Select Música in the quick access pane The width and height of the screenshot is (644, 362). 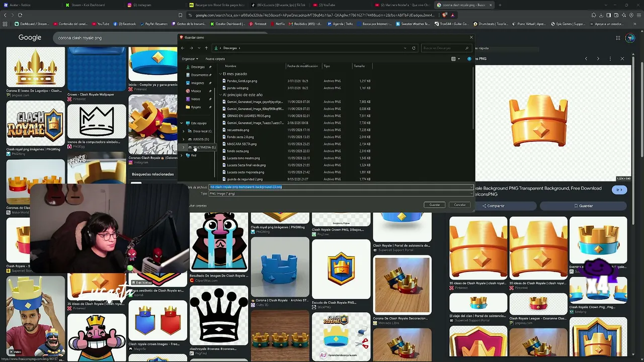click(196, 91)
